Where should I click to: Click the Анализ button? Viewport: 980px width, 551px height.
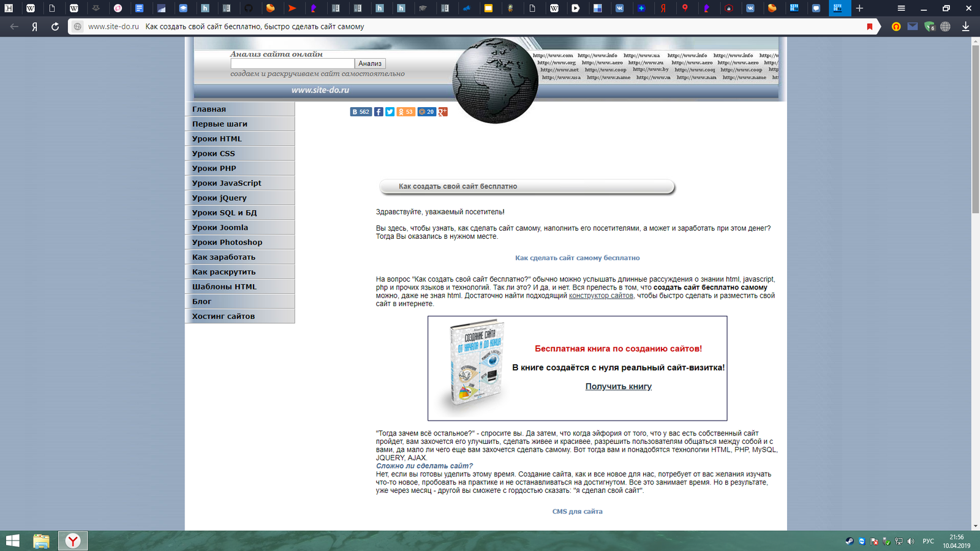(370, 64)
